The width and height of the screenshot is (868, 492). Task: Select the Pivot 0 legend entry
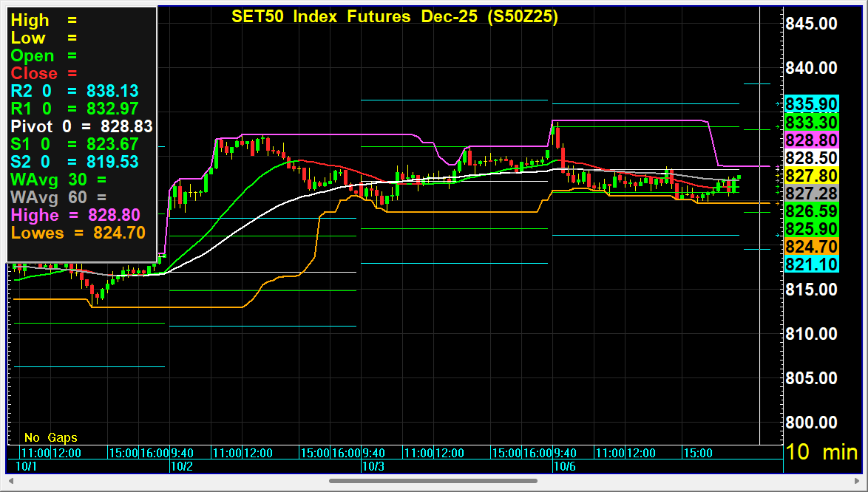click(81, 126)
